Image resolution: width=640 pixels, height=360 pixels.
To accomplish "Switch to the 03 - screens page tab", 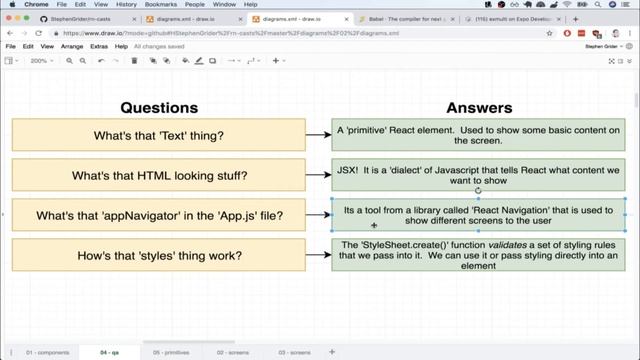I will point(294,352).
